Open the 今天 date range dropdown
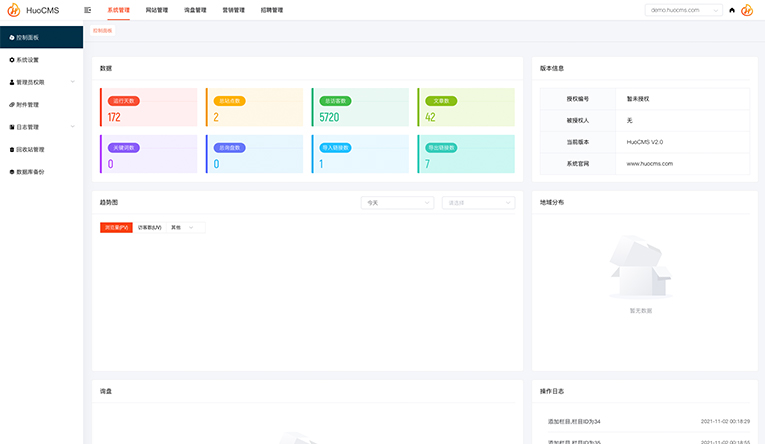Viewport: 765px width, 444px height. point(398,202)
